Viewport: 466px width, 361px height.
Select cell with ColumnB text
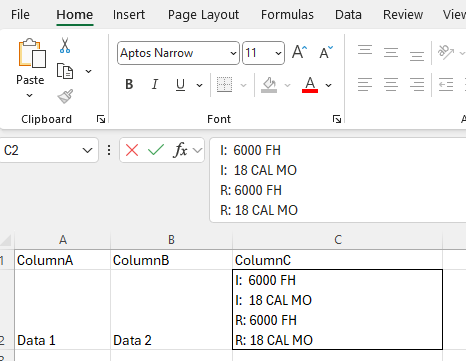(171, 260)
